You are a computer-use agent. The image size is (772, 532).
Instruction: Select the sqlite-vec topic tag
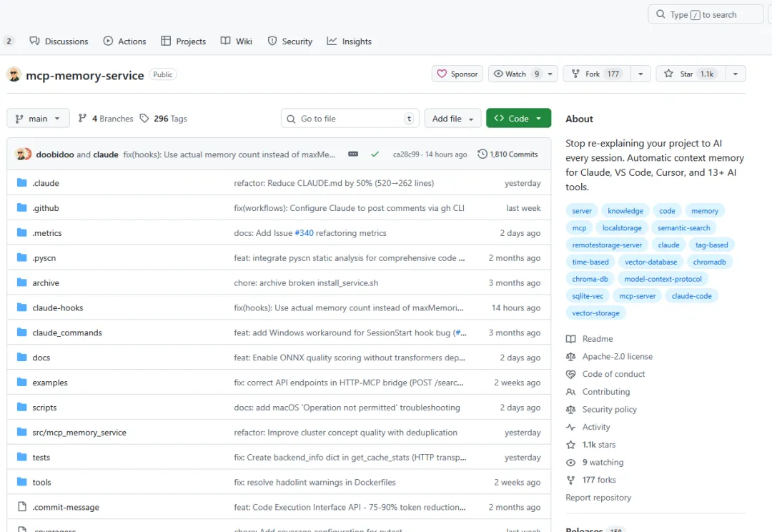588,296
